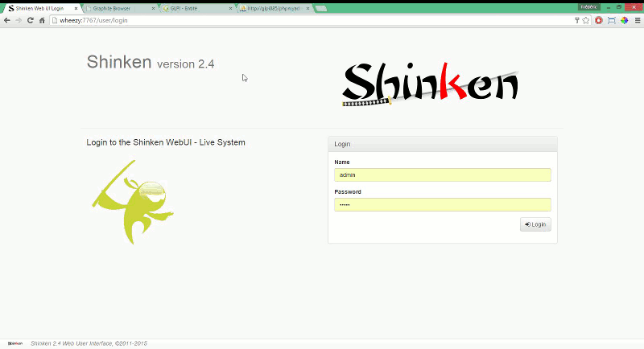Click the yellow ninja mascot image
The height and width of the screenshot is (349, 644).
pyautogui.click(x=133, y=202)
